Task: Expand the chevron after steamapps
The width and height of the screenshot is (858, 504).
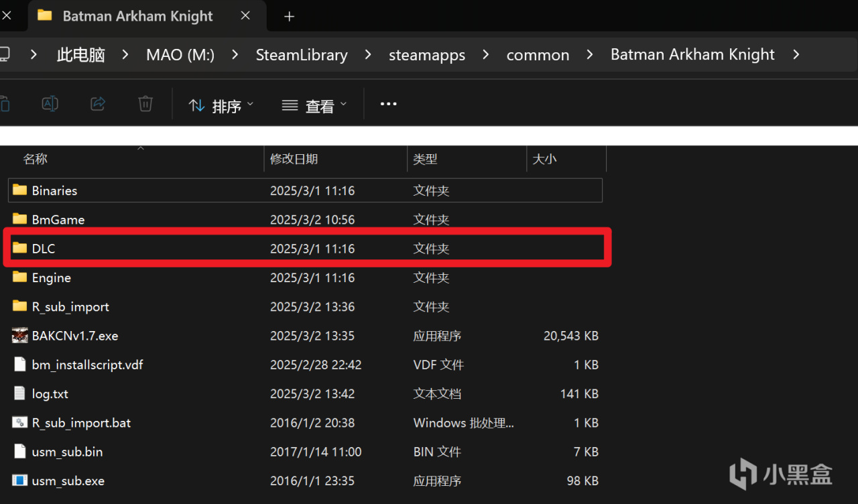Action: 486,55
